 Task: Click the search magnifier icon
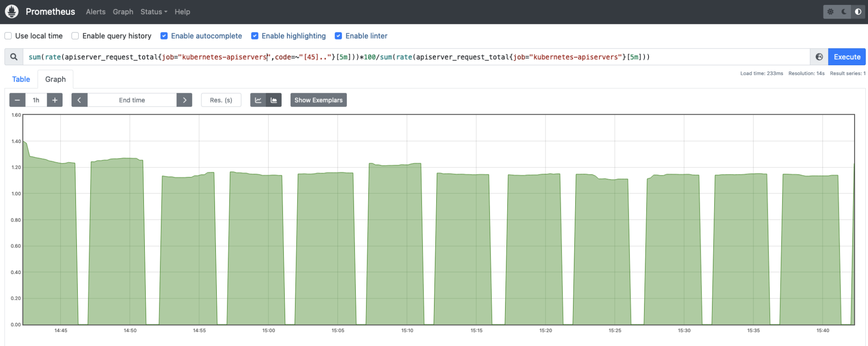point(14,57)
